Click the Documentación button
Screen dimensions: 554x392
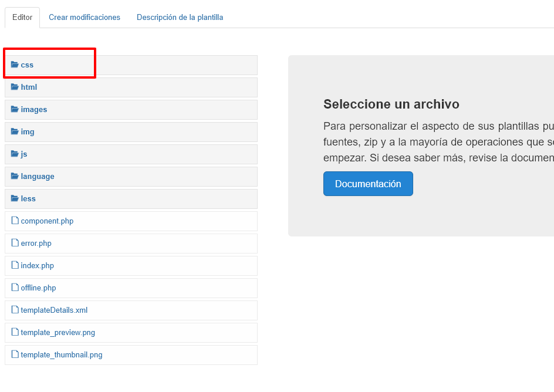pyautogui.click(x=368, y=184)
